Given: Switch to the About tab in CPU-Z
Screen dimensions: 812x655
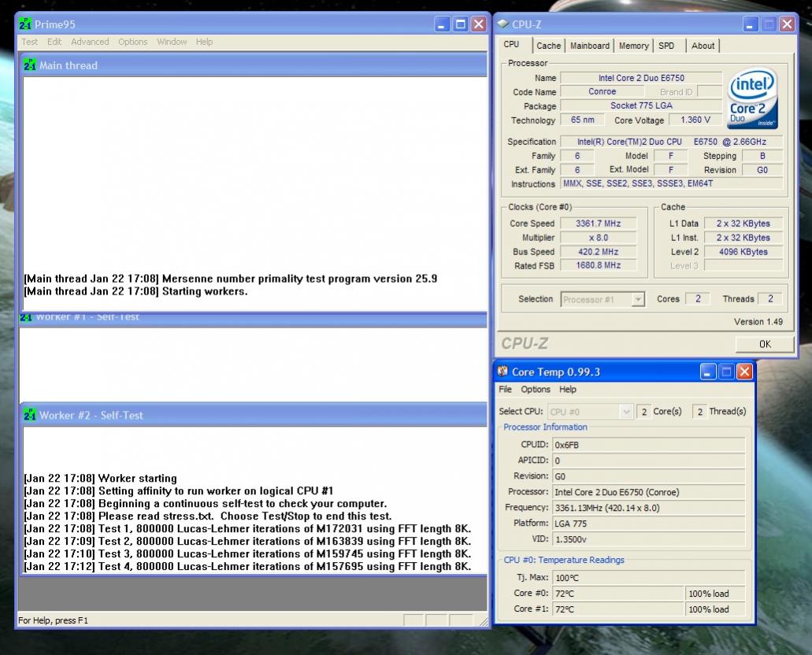Looking at the screenshot, I should point(703,46).
